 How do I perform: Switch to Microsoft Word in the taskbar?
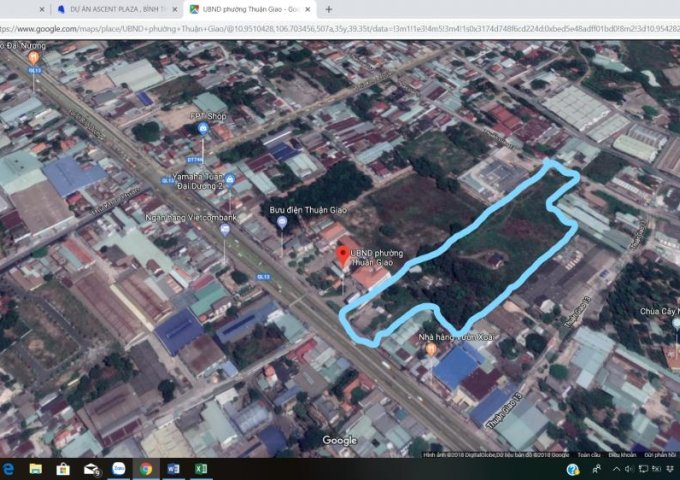173,469
